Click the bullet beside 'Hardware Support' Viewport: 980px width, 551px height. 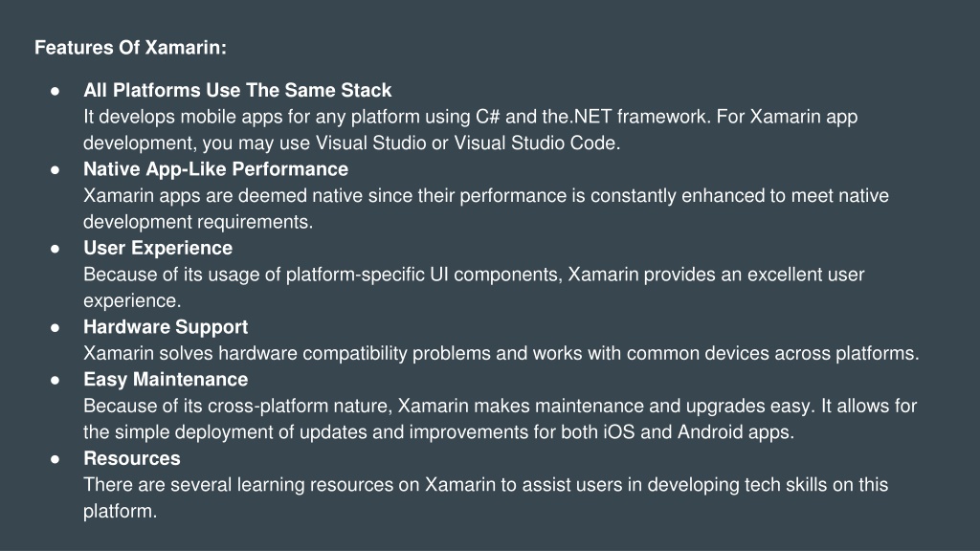[x=55, y=327]
